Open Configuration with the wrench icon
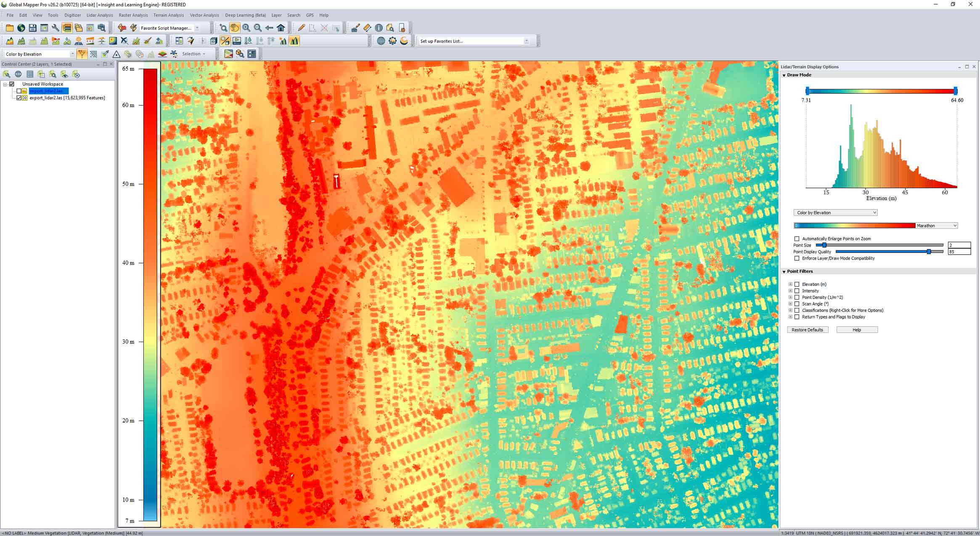The width and height of the screenshot is (980, 536). [55, 28]
